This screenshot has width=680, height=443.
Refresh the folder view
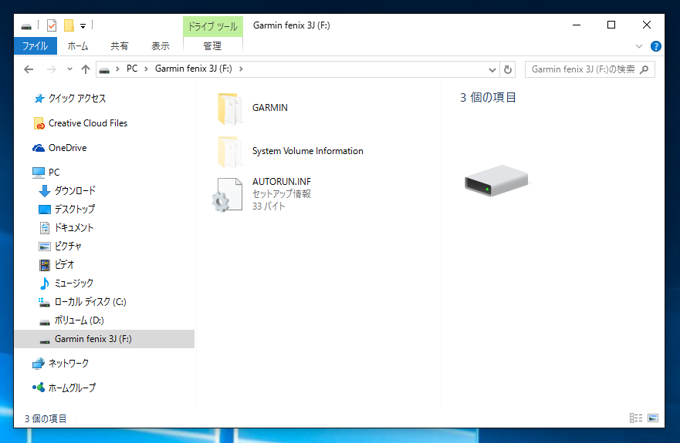(507, 70)
